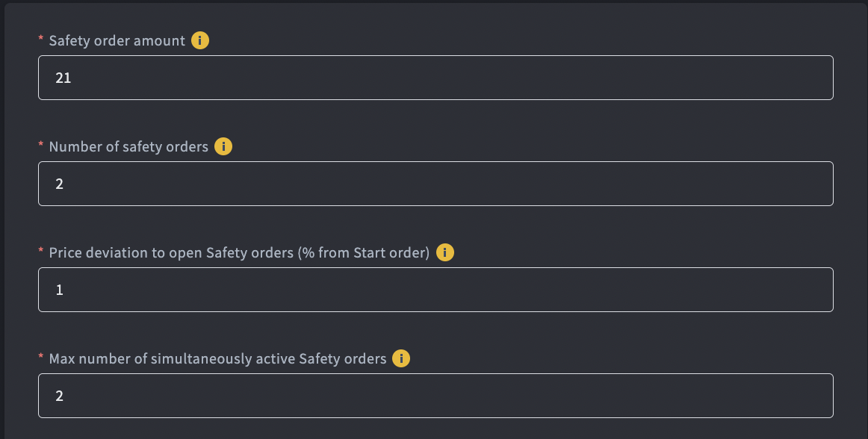Screen dimensions: 868x439
Task: Click value 2 in the Max simultaneously active field
Action: [x=59, y=396]
